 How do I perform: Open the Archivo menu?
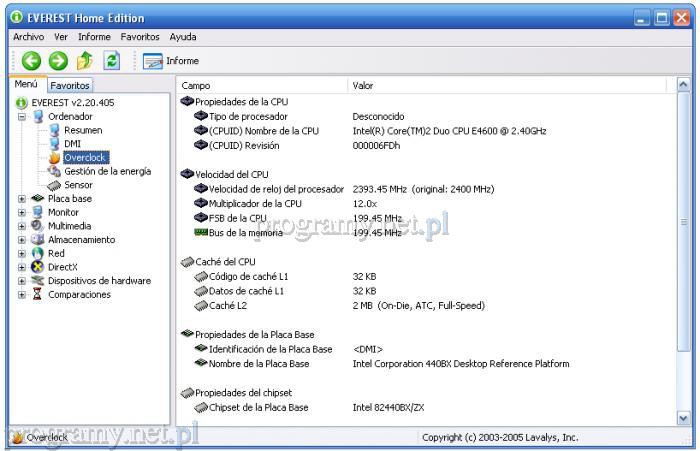[28, 36]
